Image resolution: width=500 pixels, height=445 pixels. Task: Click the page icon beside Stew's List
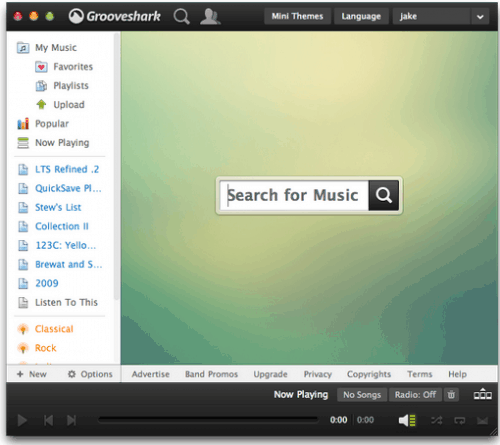tap(23, 207)
